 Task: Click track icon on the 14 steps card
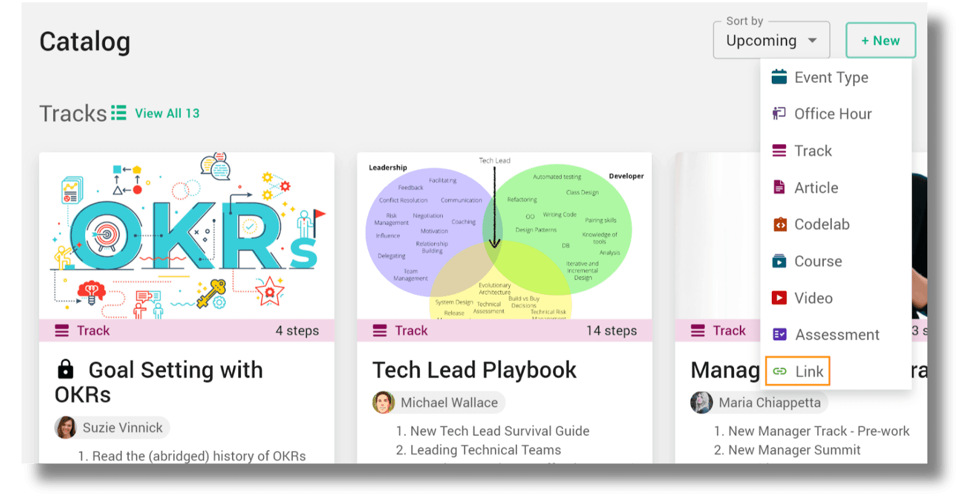[x=380, y=330]
